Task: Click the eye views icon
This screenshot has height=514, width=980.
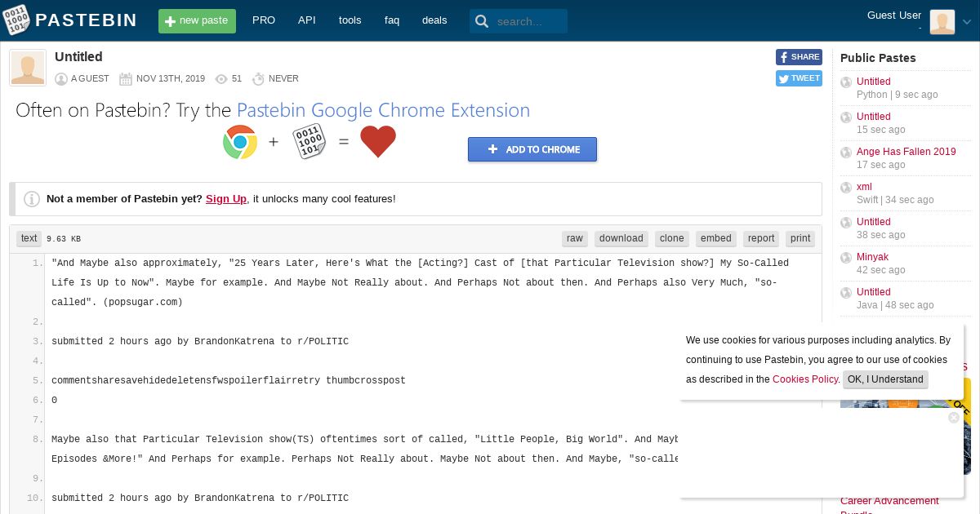Action: (x=221, y=79)
